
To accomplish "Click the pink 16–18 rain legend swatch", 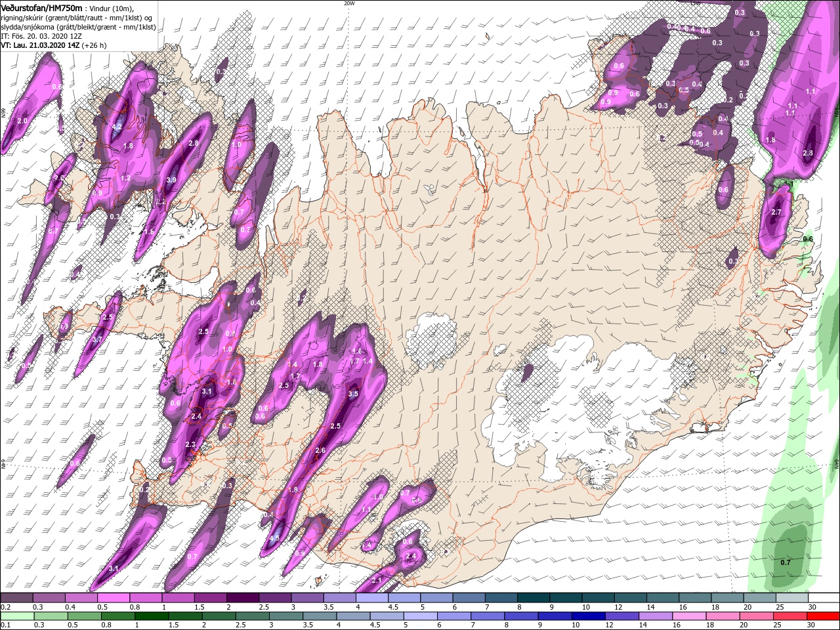I will pyautogui.click(x=689, y=616).
